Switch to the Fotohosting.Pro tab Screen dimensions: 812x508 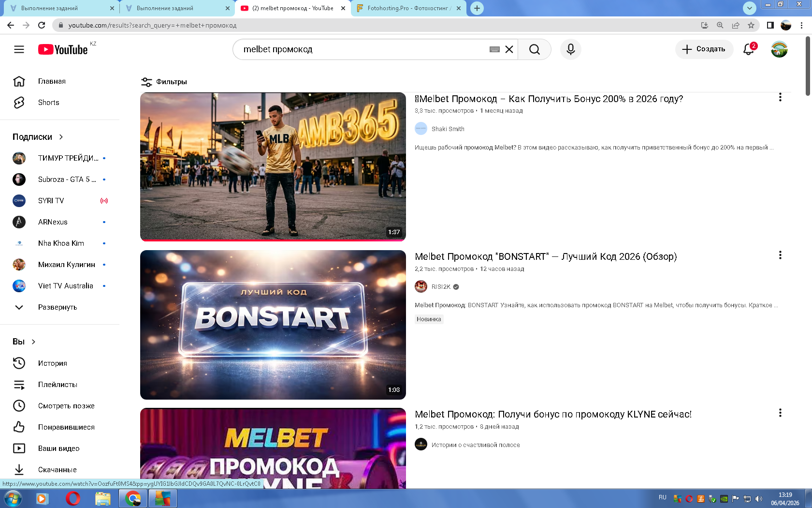(409, 8)
